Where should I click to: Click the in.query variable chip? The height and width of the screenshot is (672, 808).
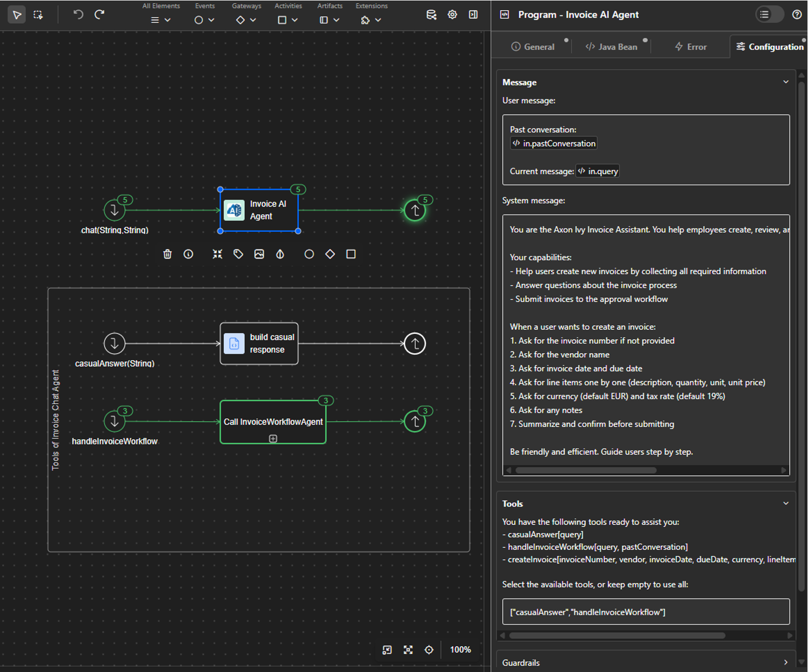click(598, 171)
